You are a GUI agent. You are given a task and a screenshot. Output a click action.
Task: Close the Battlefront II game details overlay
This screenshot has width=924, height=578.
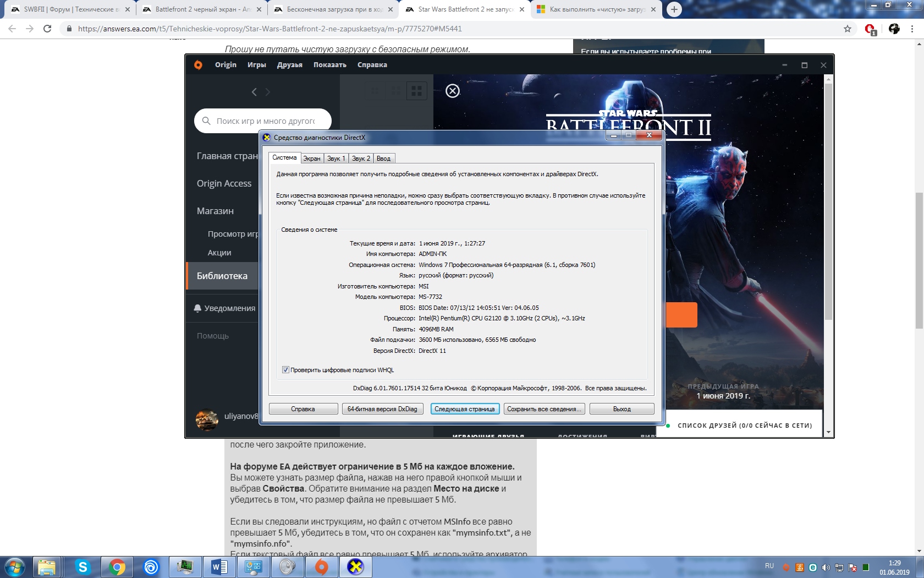pos(453,91)
